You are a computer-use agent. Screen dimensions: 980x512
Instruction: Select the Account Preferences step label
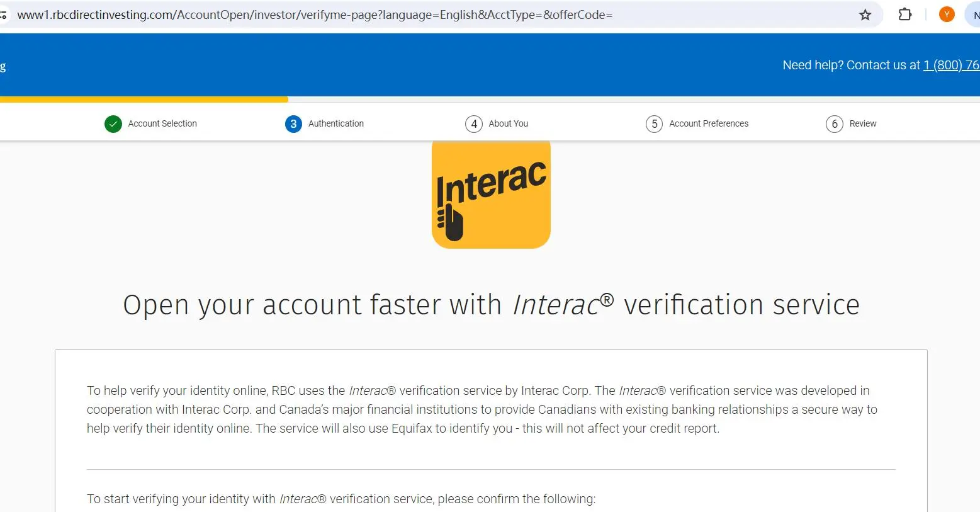click(x=709, y=123)
